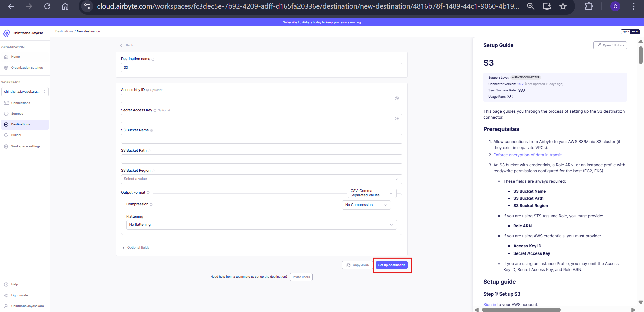
Task: Click the info icon beside S3 Bucket Path
Action: [149, 151]
